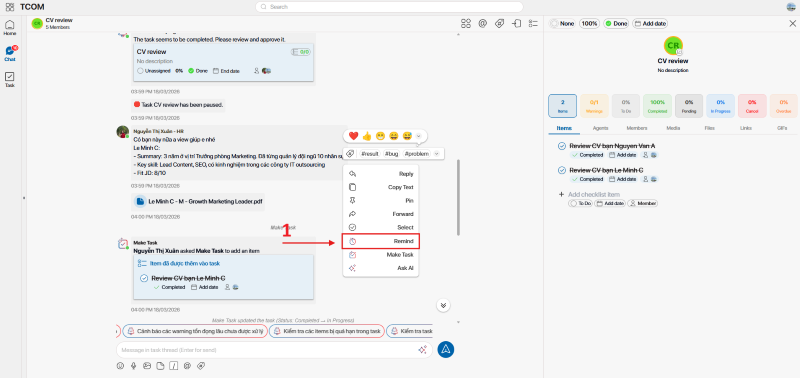Open the tags icon in chat header
The height and width of the screenshot is (378, 800).
(499, 23)
